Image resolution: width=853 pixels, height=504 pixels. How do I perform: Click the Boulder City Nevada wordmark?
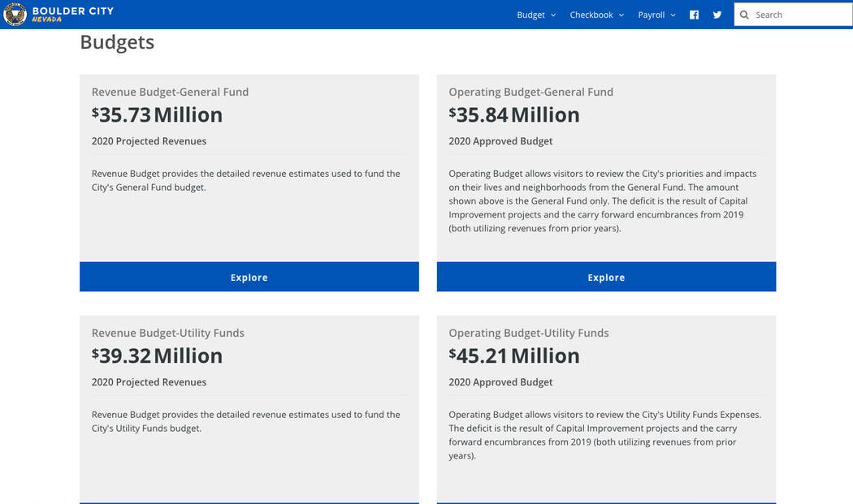[72, 15]
